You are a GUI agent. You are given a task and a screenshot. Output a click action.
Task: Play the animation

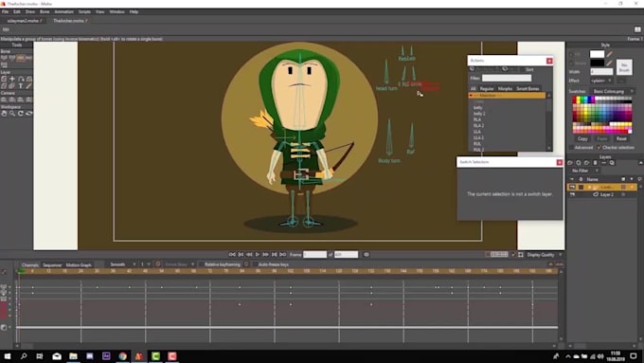click(258, 255)
